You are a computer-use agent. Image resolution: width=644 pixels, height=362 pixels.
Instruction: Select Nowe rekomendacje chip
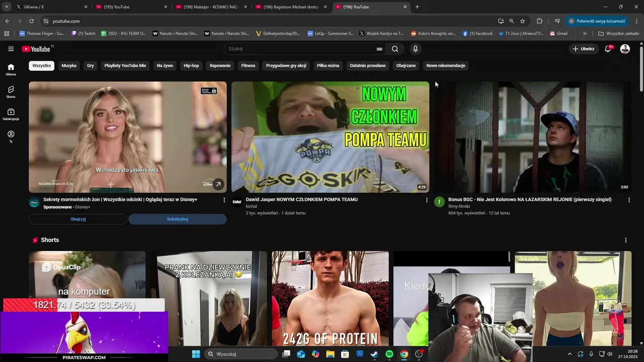[x=446, y=66]
